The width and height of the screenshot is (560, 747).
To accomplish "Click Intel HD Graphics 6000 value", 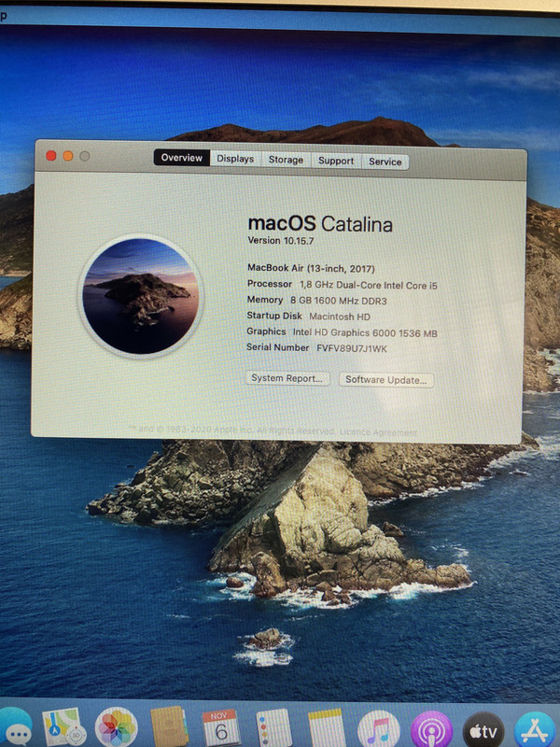I will (365, 333).
